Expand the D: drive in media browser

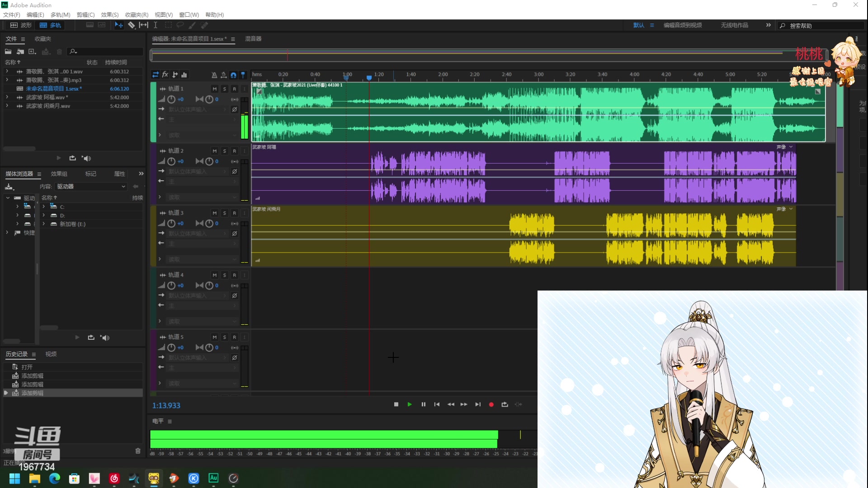coord(44,215)
